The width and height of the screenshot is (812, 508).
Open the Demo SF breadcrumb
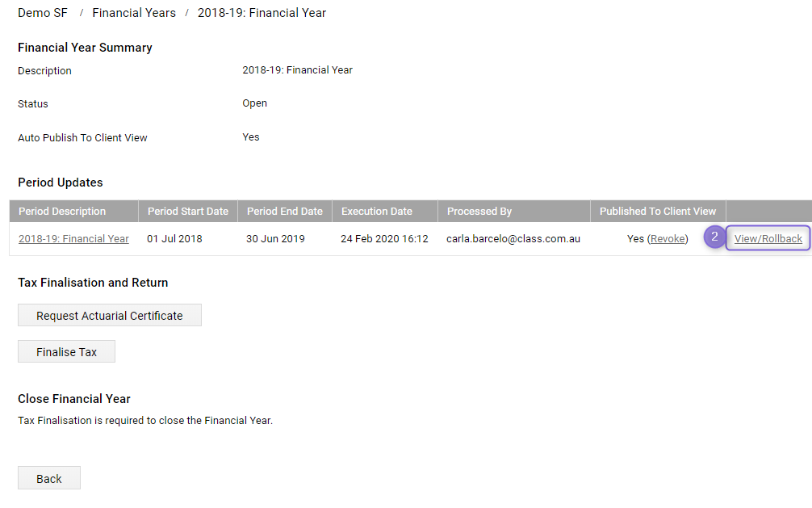point(43,13)
